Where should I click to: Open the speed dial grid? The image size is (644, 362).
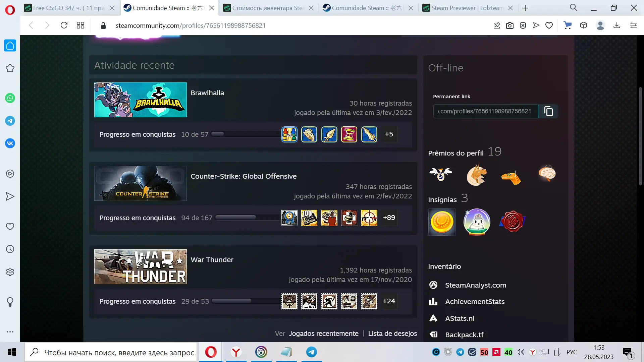pos(80,25)
